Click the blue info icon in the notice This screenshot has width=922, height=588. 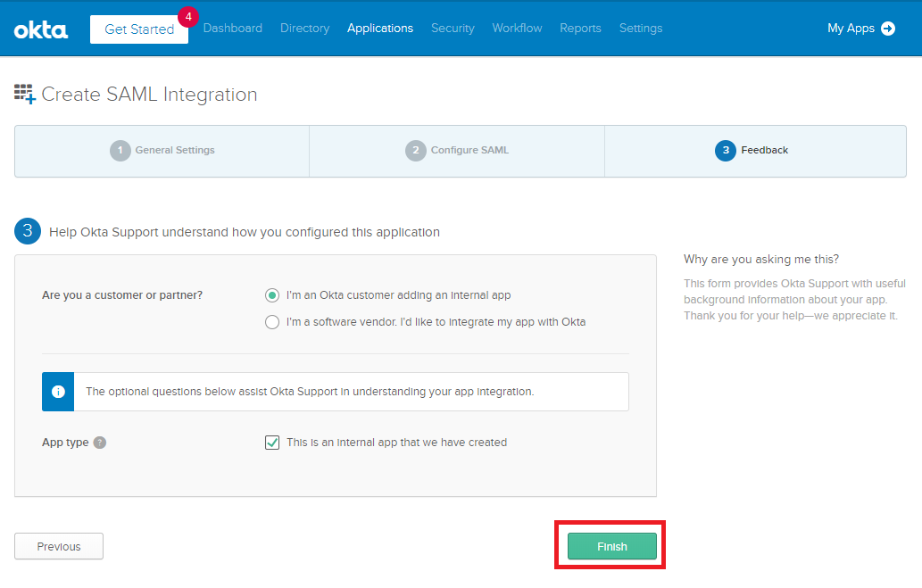coord(58,392)
